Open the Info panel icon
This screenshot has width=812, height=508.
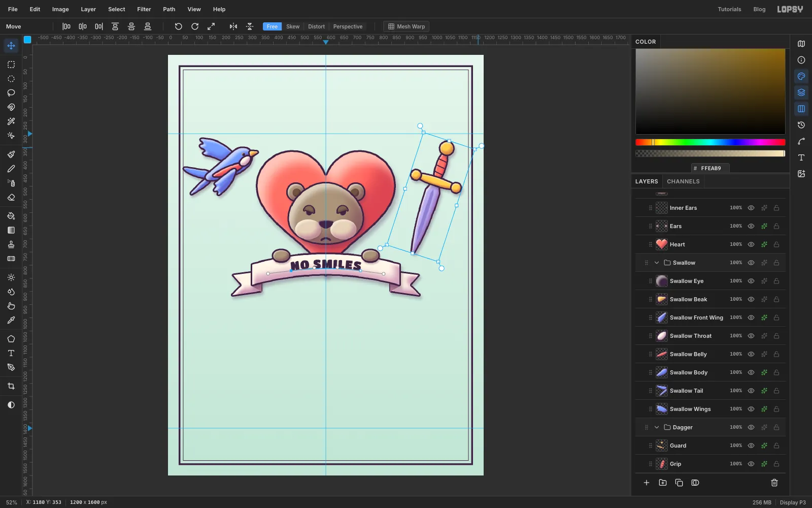click(801, 60)
